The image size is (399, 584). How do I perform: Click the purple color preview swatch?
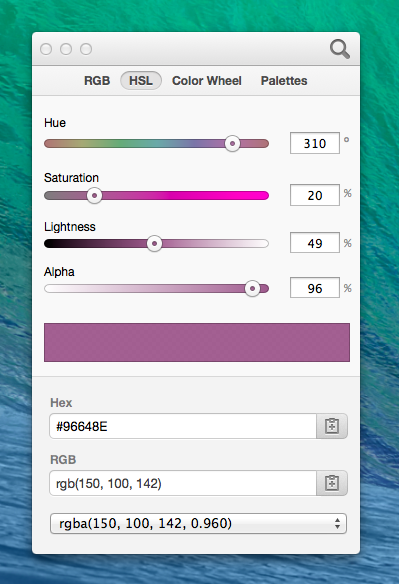tap(197, 342)
